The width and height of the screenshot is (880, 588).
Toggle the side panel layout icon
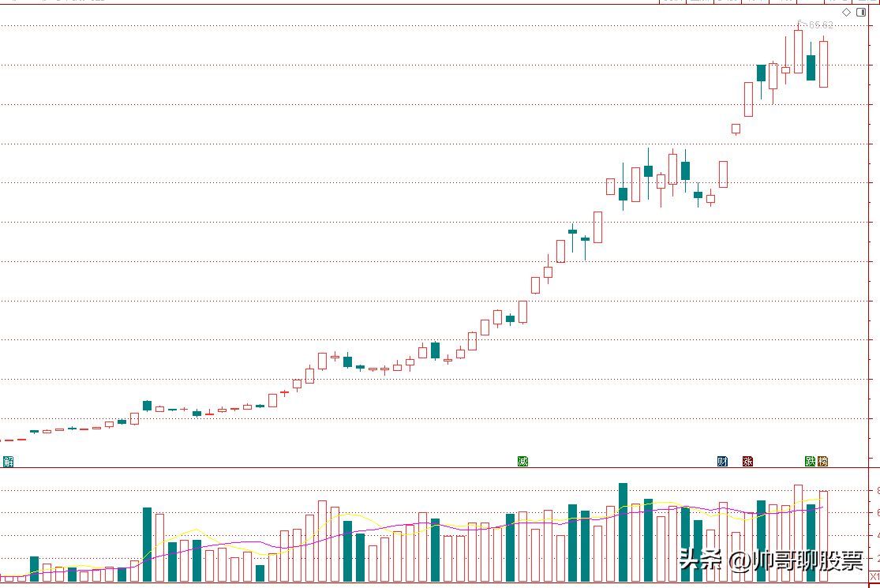pos(860,13)
